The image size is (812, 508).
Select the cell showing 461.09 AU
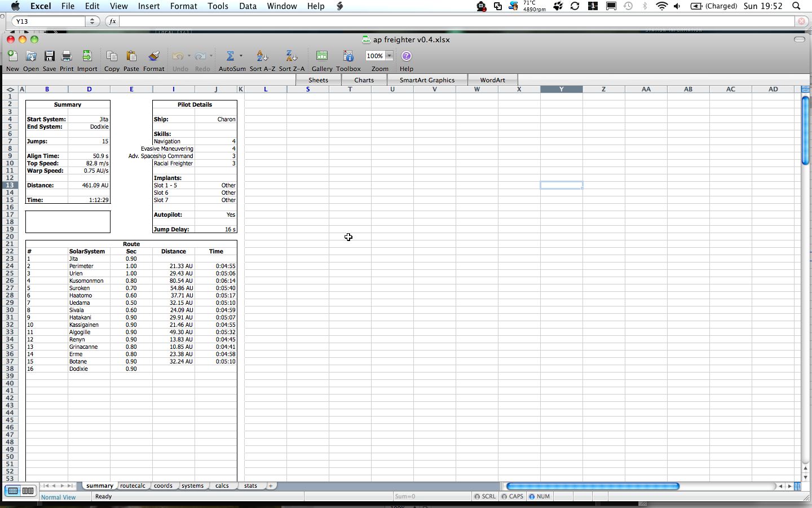[x=89, y=185]
